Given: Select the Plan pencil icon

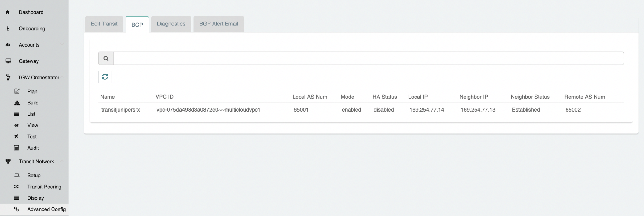Looking at the screenshot, I should pos(17,91).
